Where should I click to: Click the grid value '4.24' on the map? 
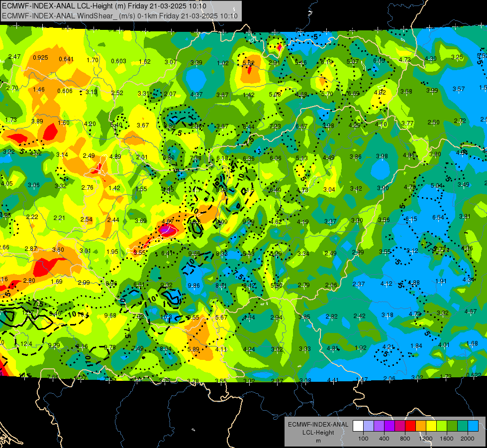pos(249,349)
